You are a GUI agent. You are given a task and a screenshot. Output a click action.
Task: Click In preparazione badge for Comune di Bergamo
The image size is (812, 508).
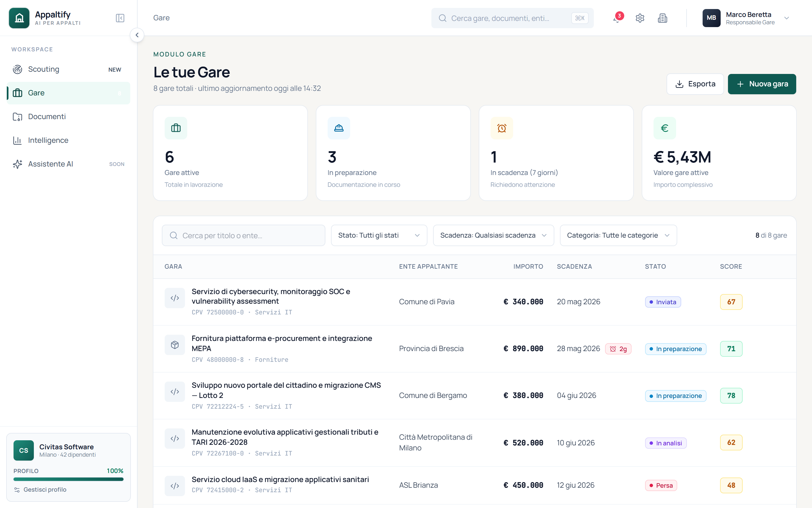point(676,396)
